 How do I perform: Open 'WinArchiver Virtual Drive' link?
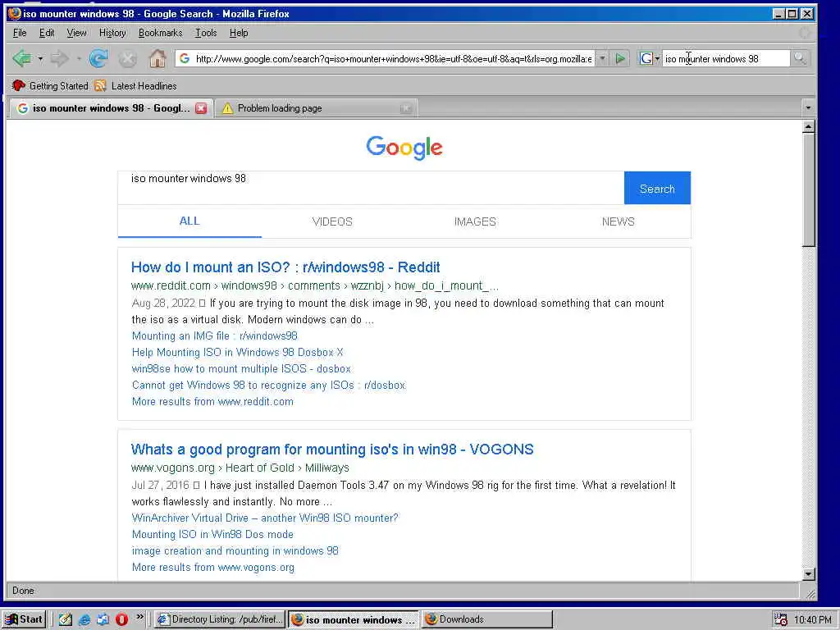(265, 518)
